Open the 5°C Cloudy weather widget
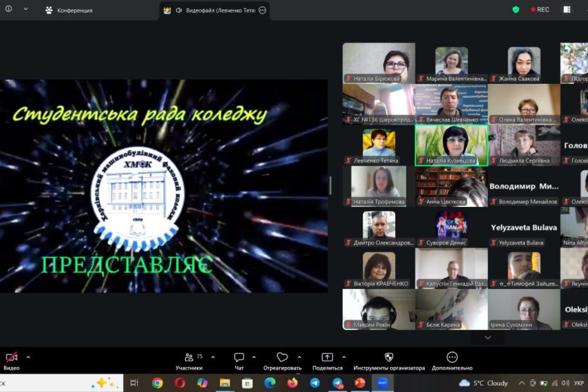 tap(483, 383)
